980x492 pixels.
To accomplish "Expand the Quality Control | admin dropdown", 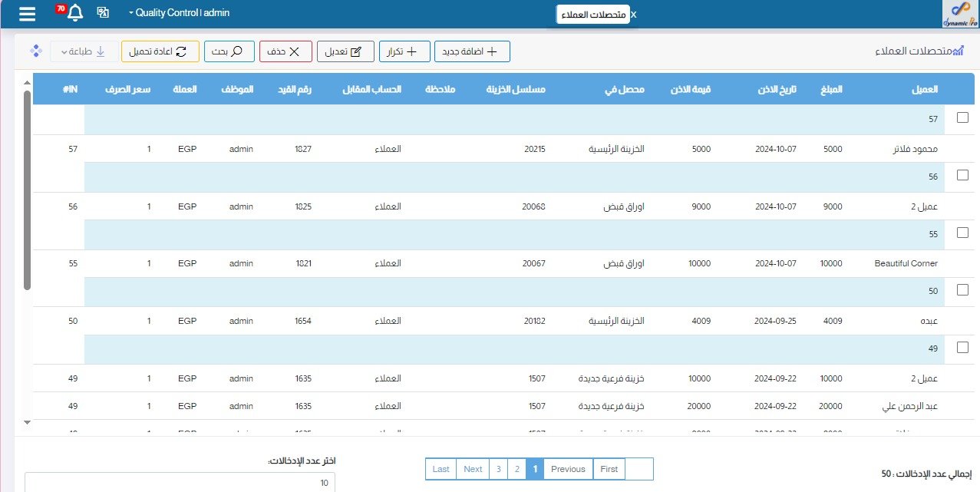I will 179,13.
